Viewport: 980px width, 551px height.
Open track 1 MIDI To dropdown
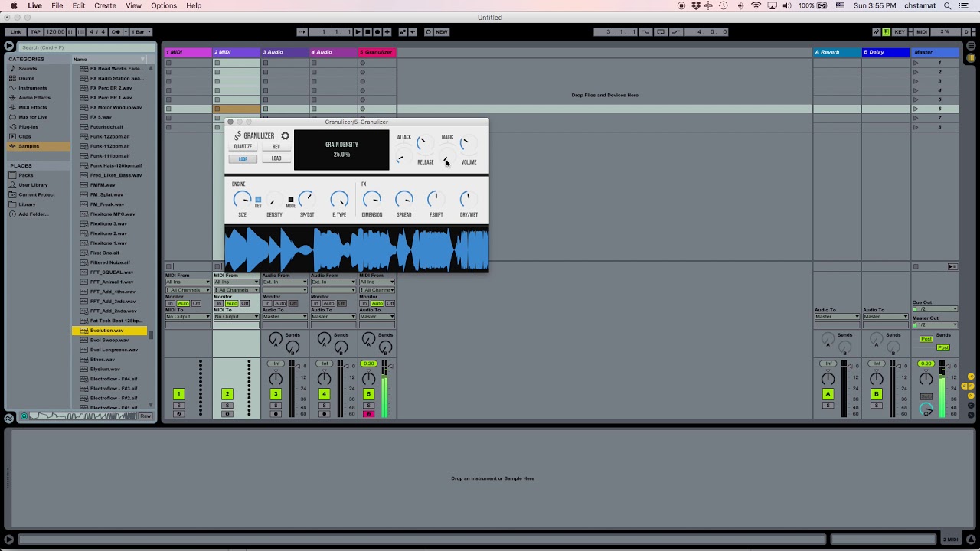click(188, 317)
